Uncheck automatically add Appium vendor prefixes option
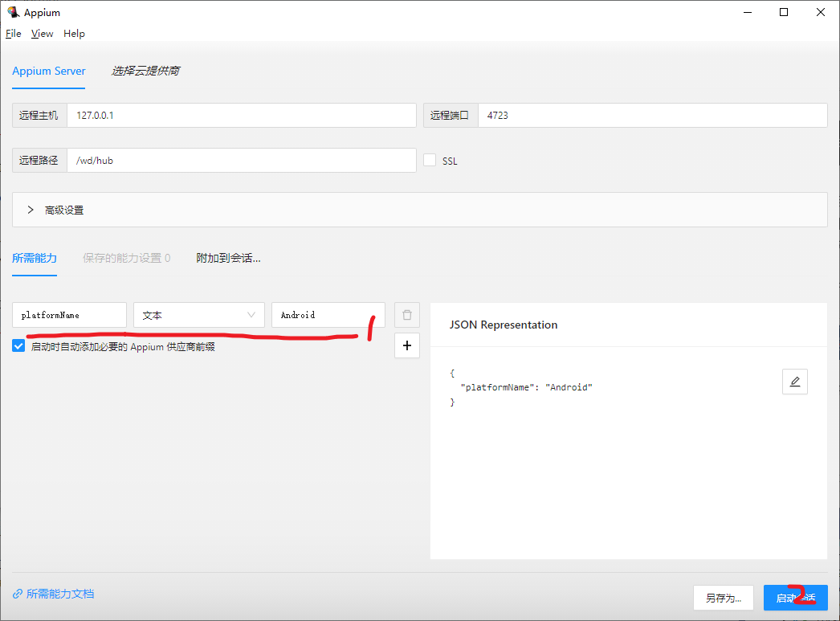The image size is (840, 621). (18, 345)
